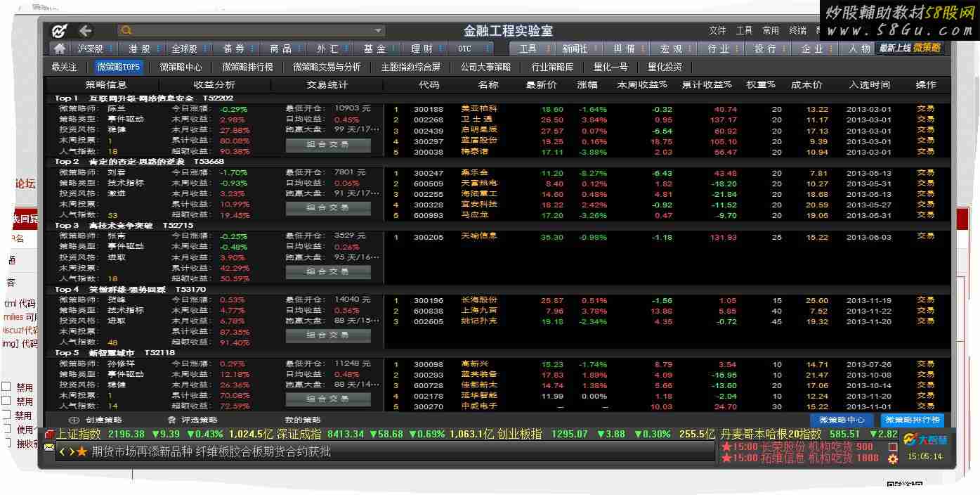Click 交易 link for 美亚柏科 row
980x495 pixels.
click(925, 109)
